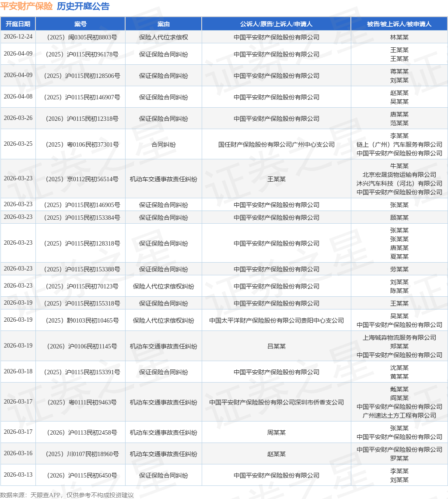This screenshot has width=448, height=499.
Task: Click defendant 劳某某
Action: pyautogui.click(x=399, y=269)
